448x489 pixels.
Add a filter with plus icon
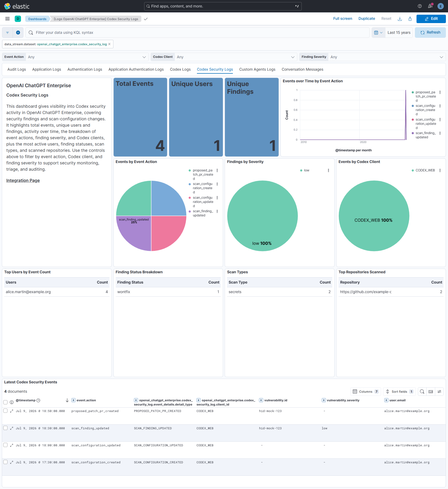(18, 32)
